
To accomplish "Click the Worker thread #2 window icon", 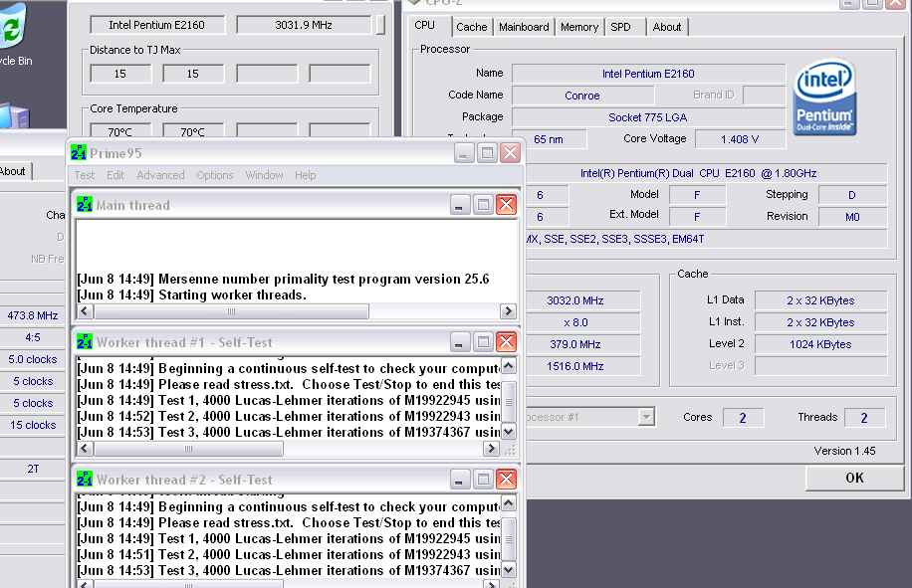I will pyautogui.click(x=85, y=480).
